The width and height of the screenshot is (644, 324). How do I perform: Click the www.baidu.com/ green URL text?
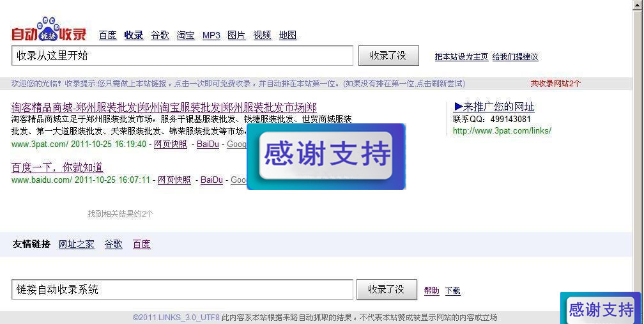click(42, 180)
